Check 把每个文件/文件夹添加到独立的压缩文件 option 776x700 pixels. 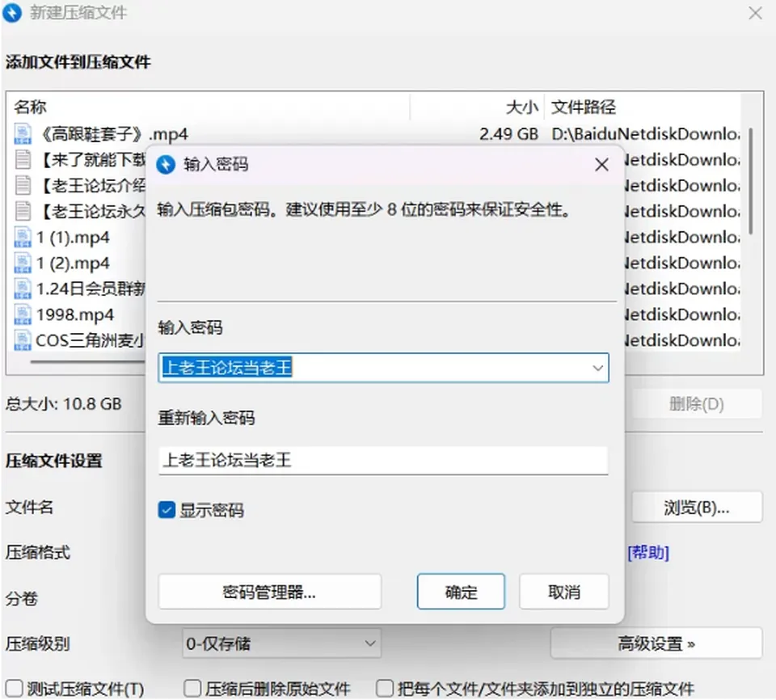[385, 688]
